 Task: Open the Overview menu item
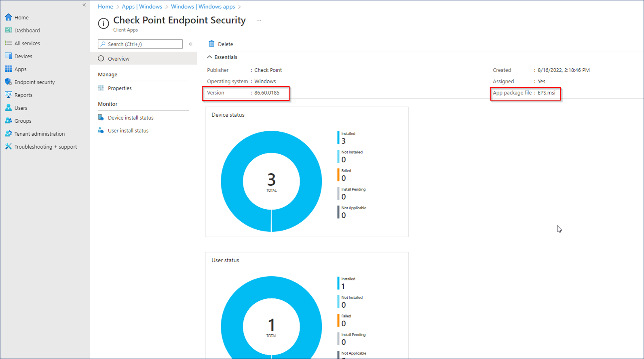pyautogui.click(x=144, y=59)
